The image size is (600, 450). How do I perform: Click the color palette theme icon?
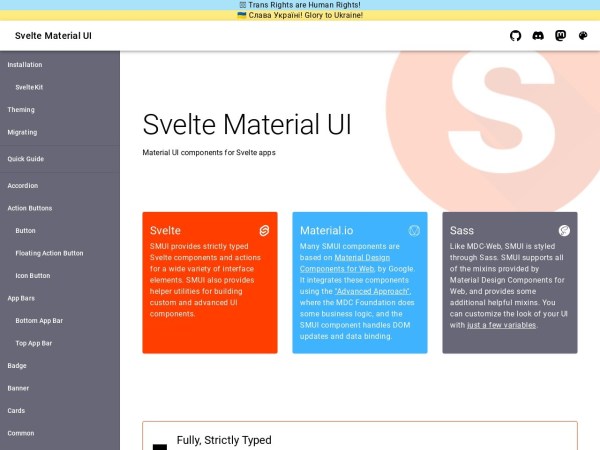582,36
